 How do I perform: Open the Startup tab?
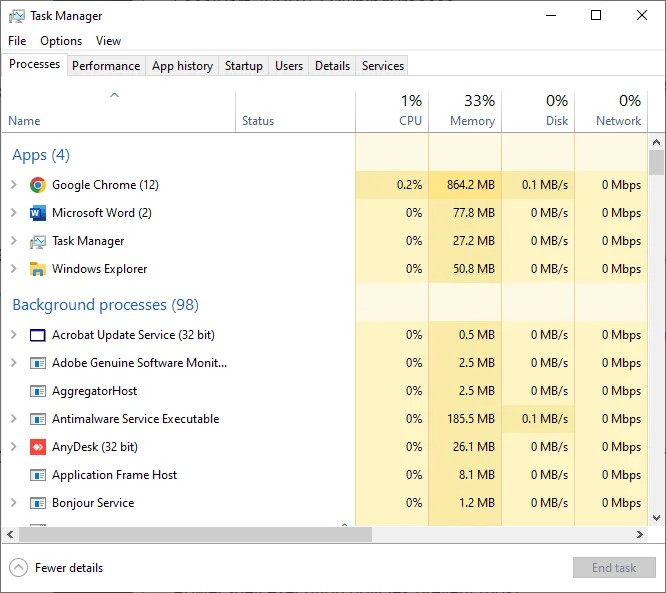click(243, 66)
